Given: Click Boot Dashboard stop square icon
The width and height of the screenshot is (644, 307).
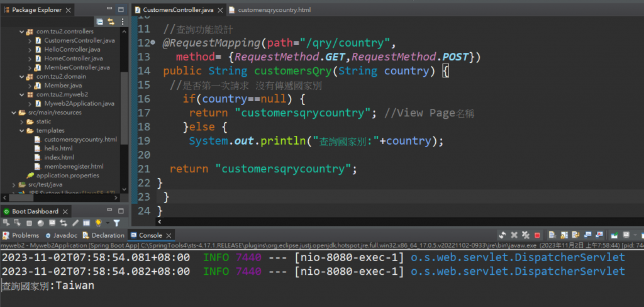Looking at the screenshot, I should pos(29,223).
